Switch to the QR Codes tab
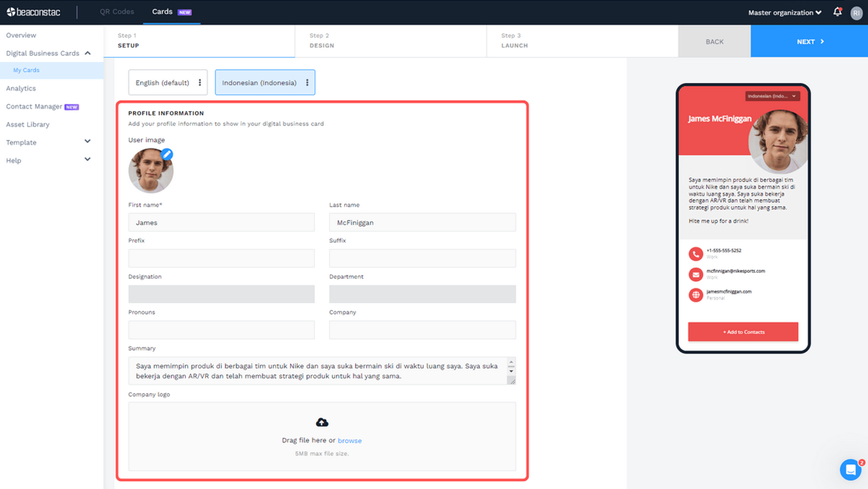This screenshot has height=489, width=868. (x=117, y=12)
